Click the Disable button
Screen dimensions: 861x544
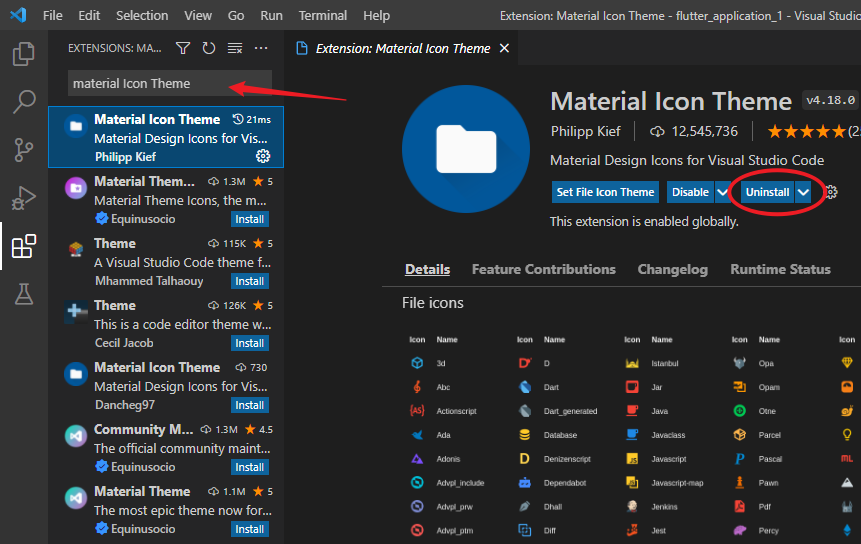point(690,192)
